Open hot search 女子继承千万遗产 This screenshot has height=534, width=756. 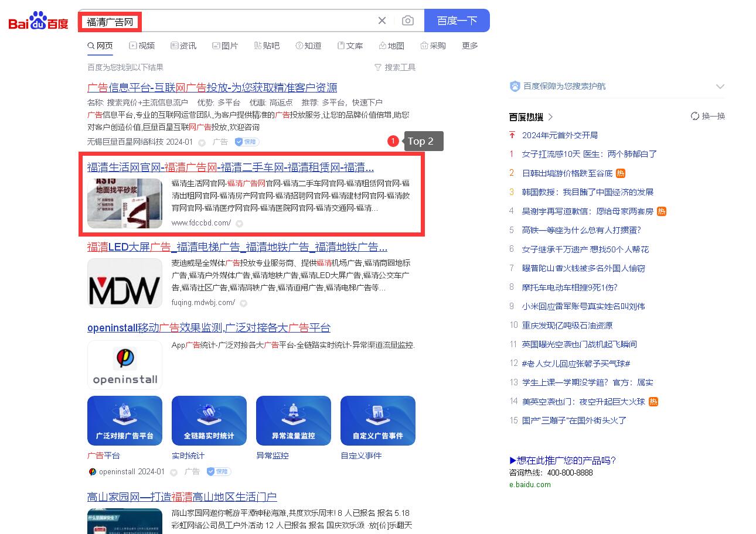585,249
